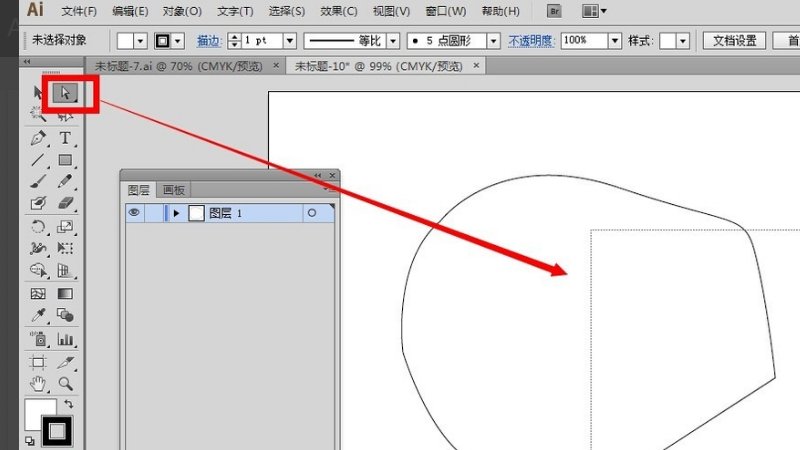Select the Rotate tool
Image resolution: width=800 pixels, height=450 pixels.
pyautogui.click(x=38, y=227)
